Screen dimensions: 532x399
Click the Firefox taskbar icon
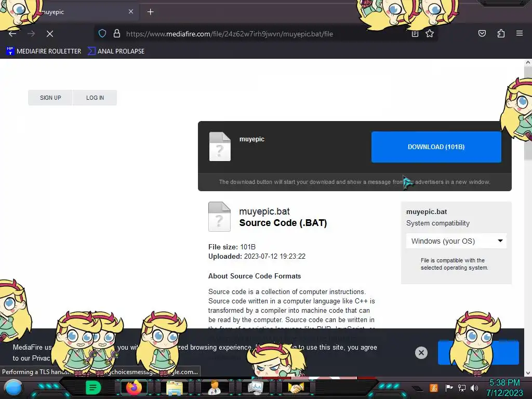pos(134,388)
